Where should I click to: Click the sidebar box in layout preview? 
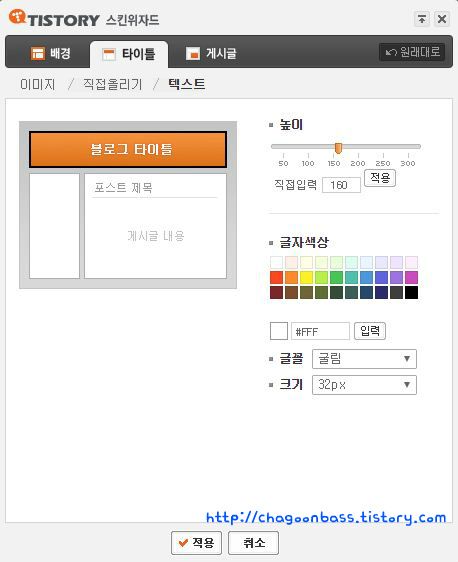[x=54, y=226]
